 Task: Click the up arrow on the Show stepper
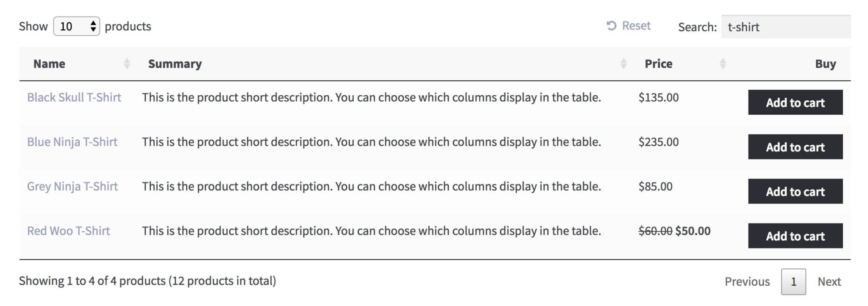tap(94, 22)
